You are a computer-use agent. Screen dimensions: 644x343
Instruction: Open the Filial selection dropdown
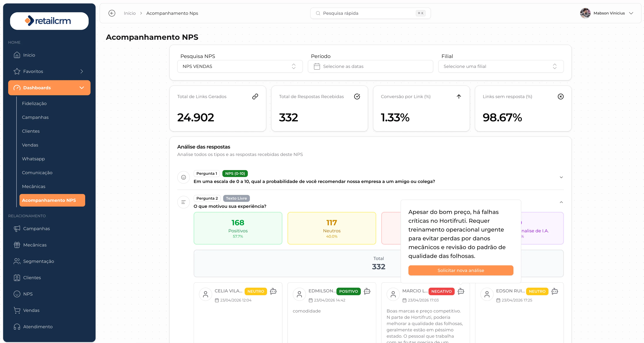pos(501,66)
